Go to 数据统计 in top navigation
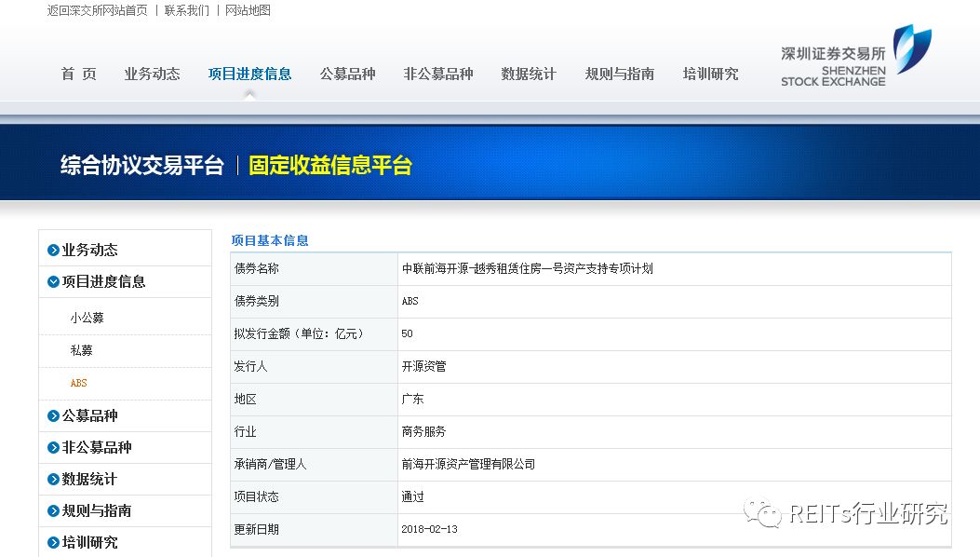 (528, 74)
